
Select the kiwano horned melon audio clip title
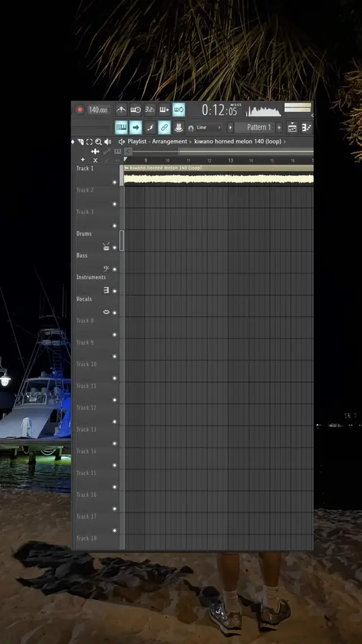point(166,168)
